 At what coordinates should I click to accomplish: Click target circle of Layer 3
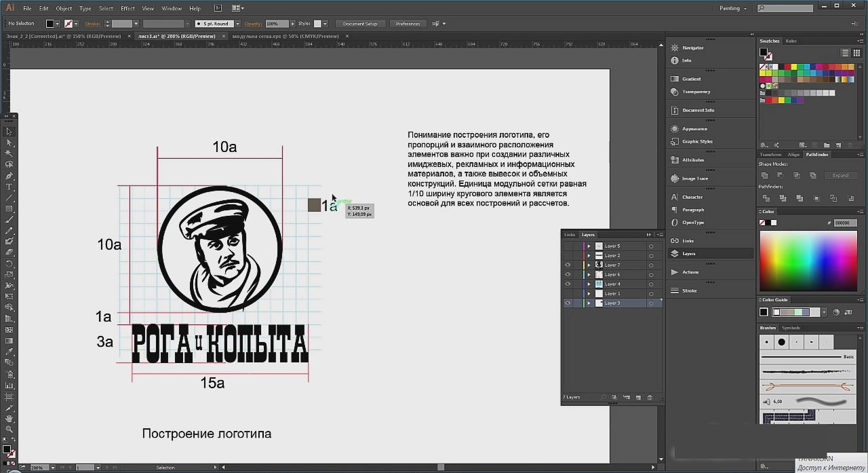point(651,303)
